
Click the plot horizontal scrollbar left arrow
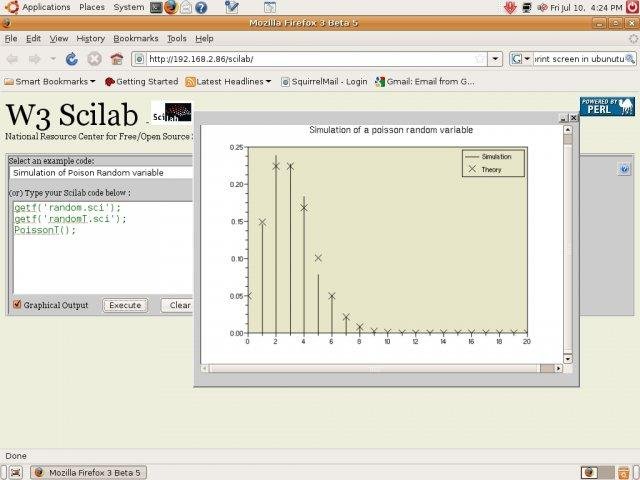coord(205,369)
